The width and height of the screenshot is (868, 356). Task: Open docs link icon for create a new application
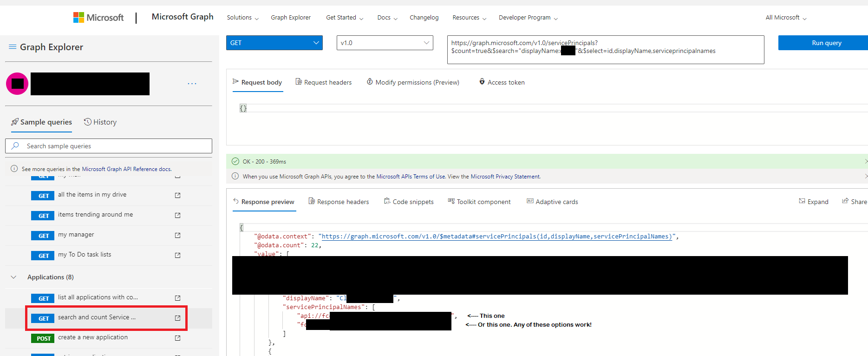pos(177,338)
